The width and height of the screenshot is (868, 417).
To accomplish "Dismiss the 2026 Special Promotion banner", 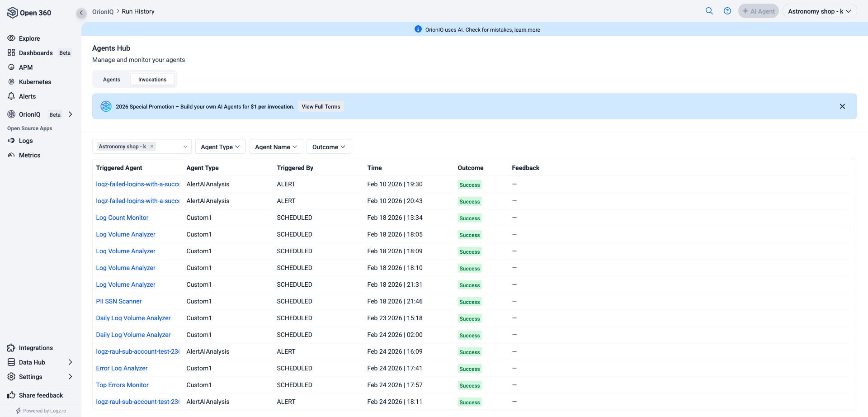I will [x=842, y=106].
